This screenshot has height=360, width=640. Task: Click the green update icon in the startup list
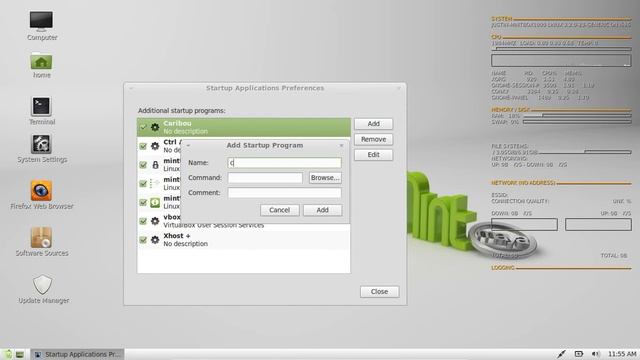coord(155,202)
